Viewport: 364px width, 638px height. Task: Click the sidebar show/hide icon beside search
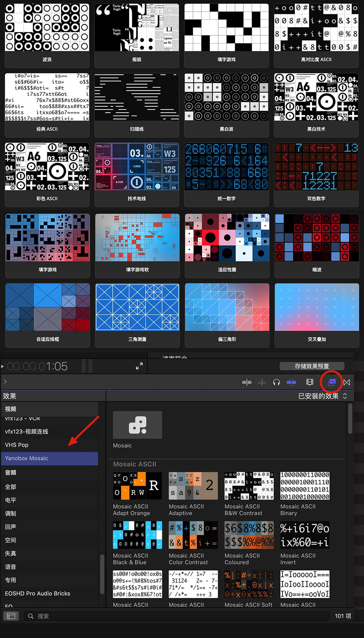click(x=11, y=616)
